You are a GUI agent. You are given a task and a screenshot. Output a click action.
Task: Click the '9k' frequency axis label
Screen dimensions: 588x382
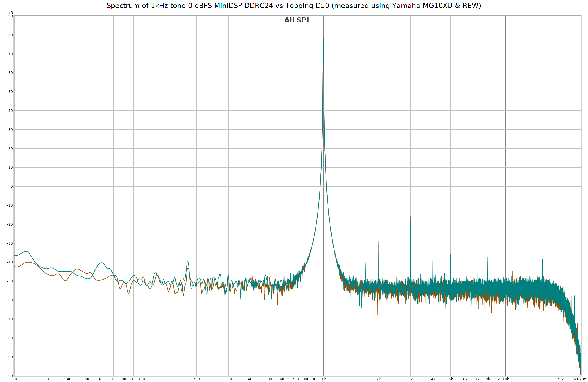[x=497, y=379]
